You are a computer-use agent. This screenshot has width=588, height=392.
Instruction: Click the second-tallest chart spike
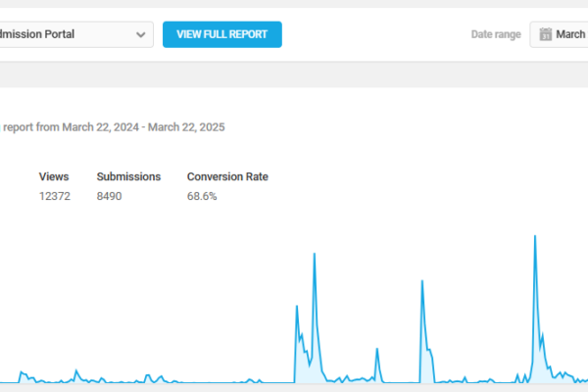point(314,256)
